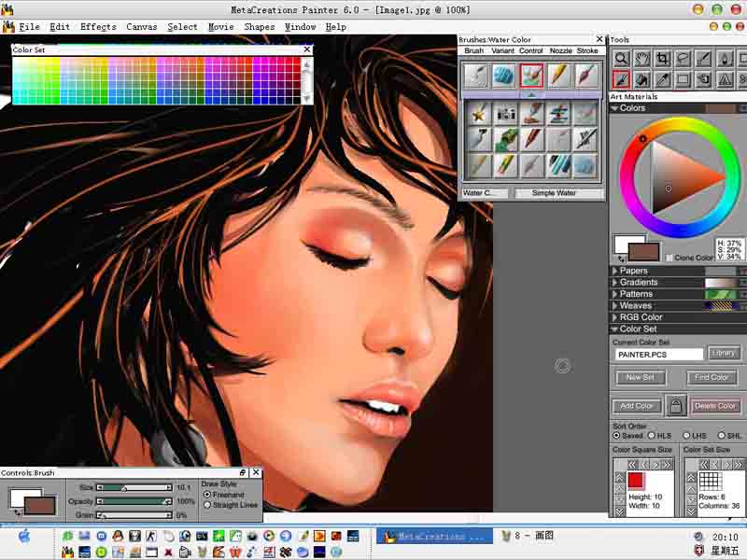Choose the selected Water Color brush icon
This screenshot has width=747, height=560.
531,76
